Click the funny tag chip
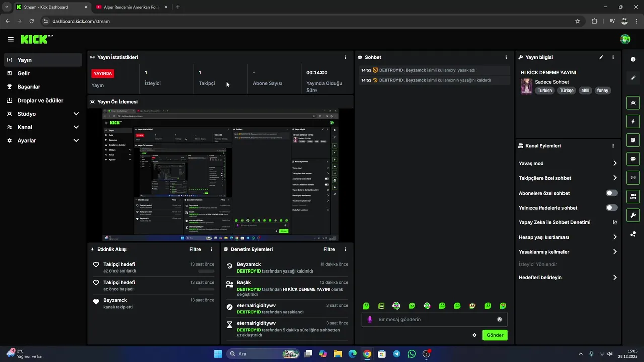The image size is (644, 362). pos(603,90)
